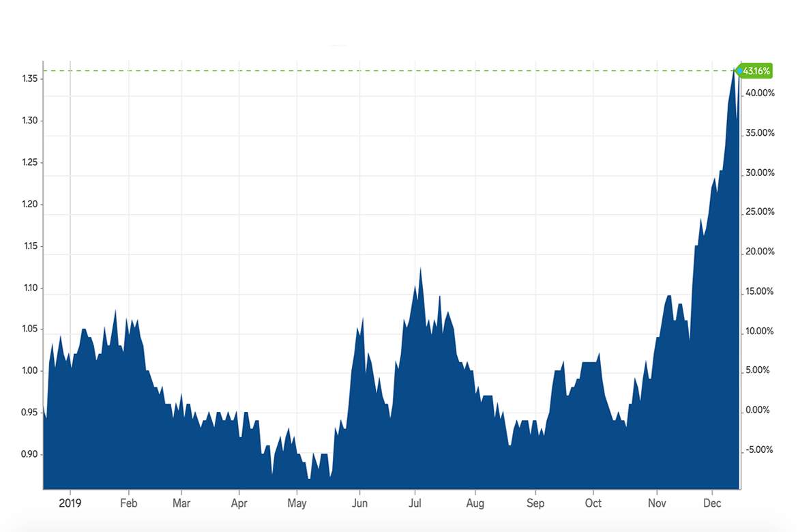Image resolution: width=798 pixels, height=532 pixels.
Task: Click the Jun month label
Action: [x=360, y=503]
